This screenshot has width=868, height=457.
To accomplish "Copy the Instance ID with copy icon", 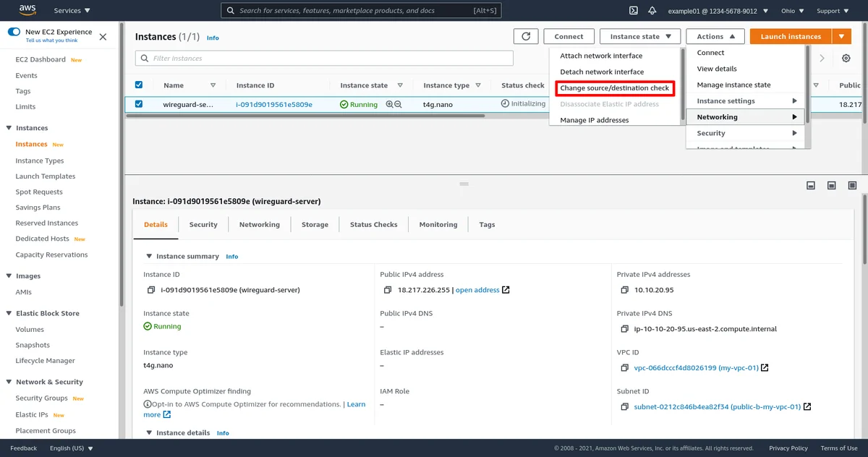I will 151,290.
